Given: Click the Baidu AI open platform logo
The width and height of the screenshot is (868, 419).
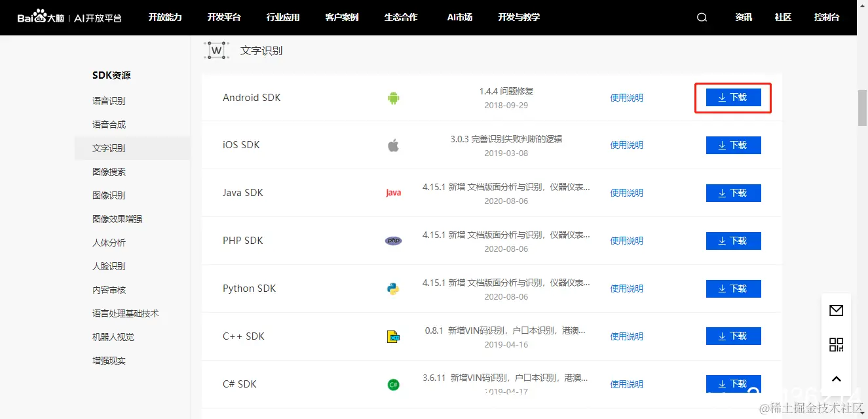Looking at the screenshot, I should 69,17.
